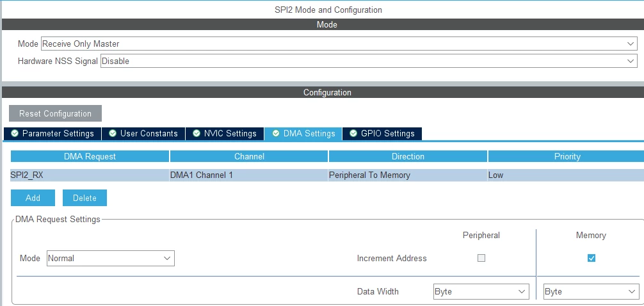644x306 pixels.
Task: Click the Reset Configuration button
Action: point(55,113)
